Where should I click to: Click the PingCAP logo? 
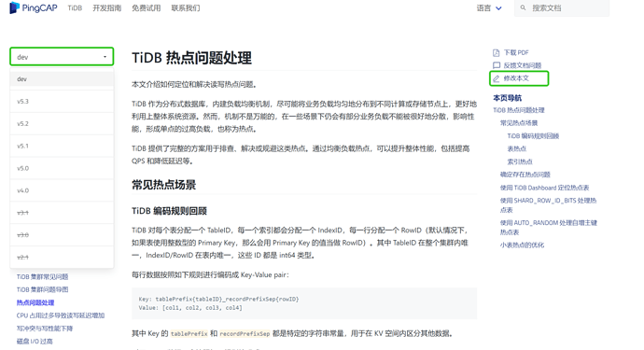pos(34,7)
